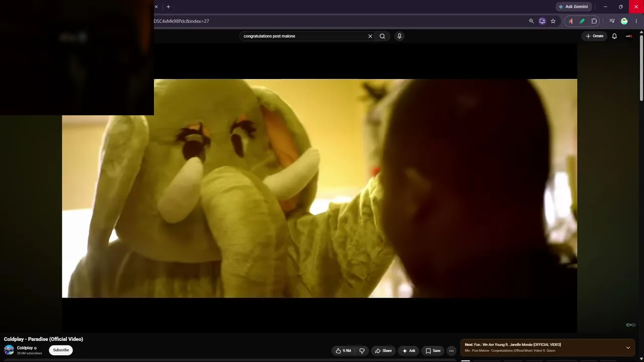
Task: Open the Coldplay channel name link
Action: tap(25, 348)
